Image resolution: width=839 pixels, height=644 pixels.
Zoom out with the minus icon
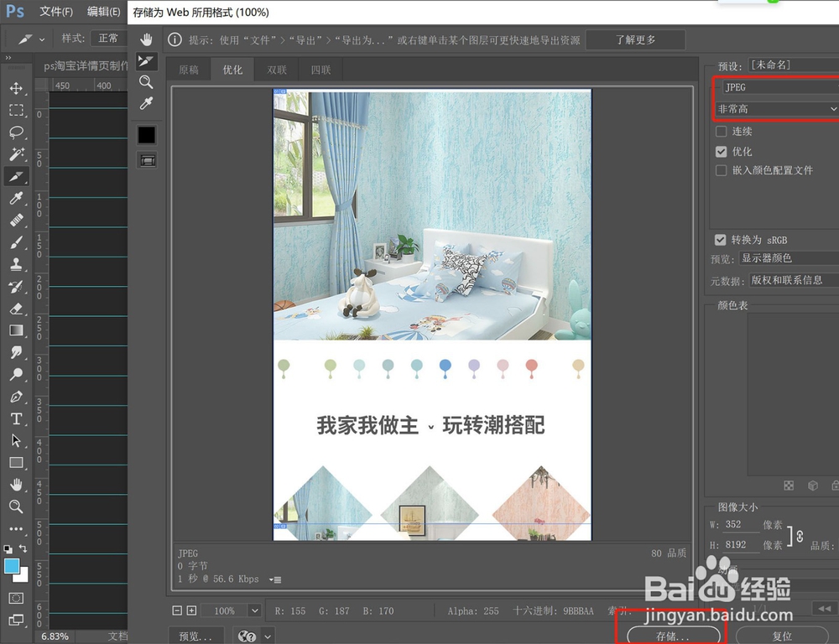tap(176, 610)
